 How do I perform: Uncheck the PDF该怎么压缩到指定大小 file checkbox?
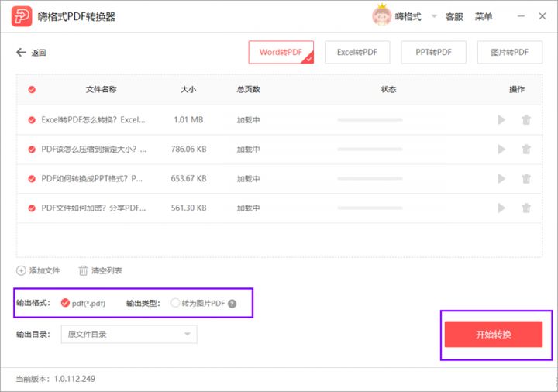pyautogui.click(x=32, y=149)
